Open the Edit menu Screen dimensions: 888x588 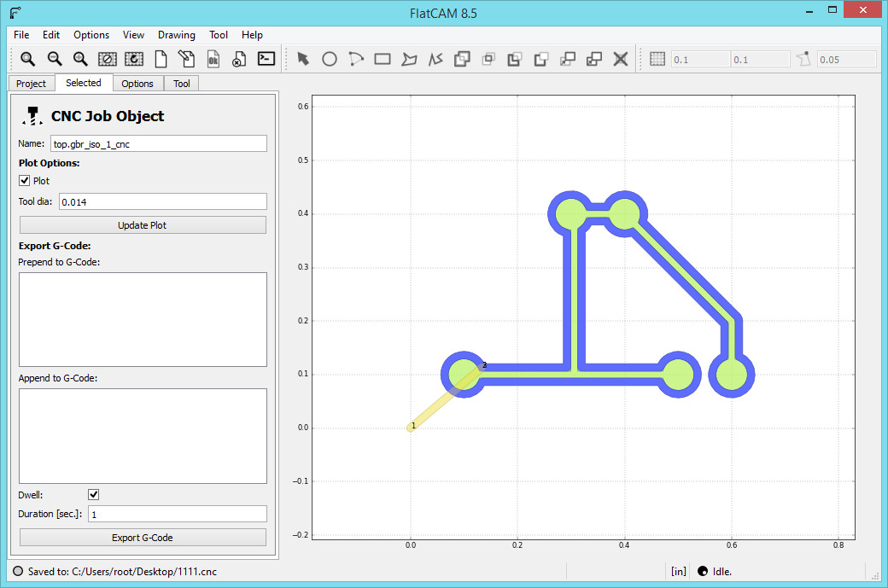51,34
